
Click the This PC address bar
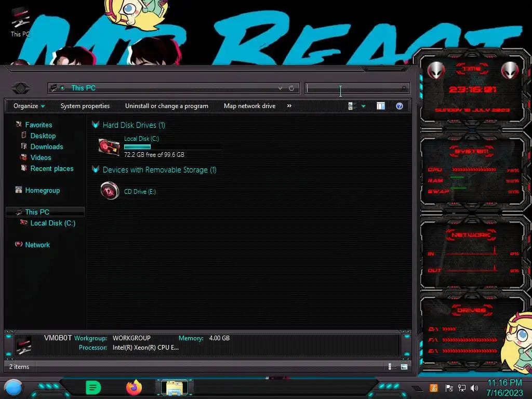click(174, 88)
